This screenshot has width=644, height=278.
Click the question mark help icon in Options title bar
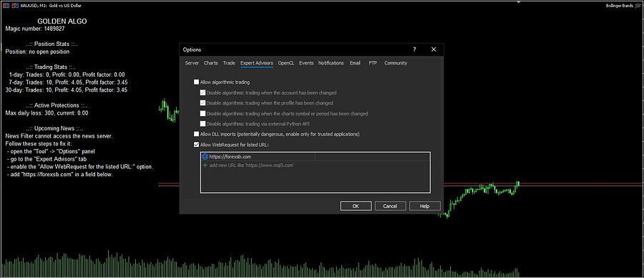[414, 49]
